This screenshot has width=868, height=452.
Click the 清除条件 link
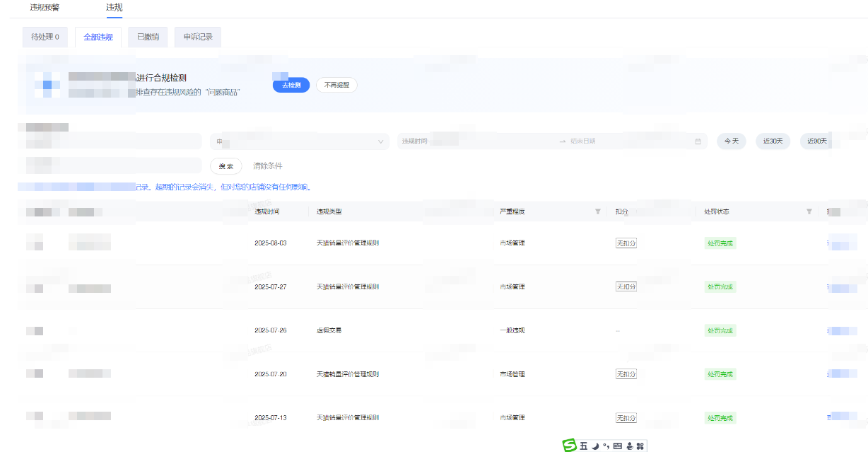(268, 166)
